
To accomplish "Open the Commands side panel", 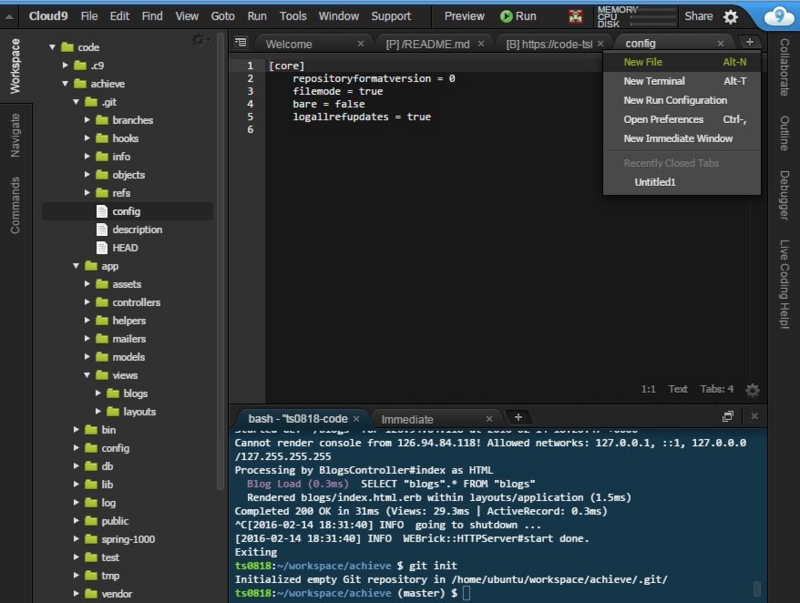I will click(15, 205).
